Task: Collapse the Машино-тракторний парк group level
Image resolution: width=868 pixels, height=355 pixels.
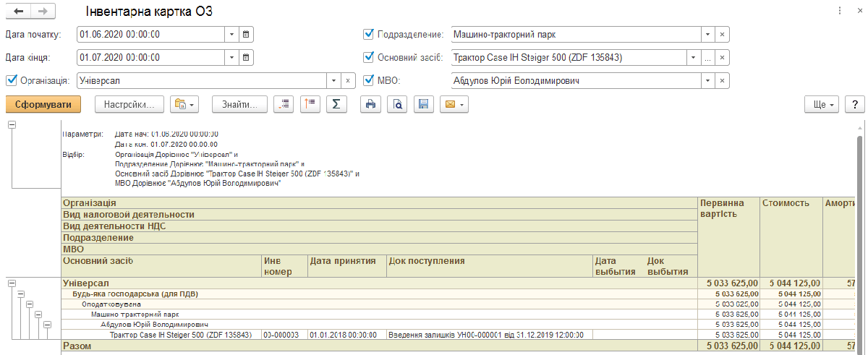Action: pyautogui.click(x=39, y=315)
